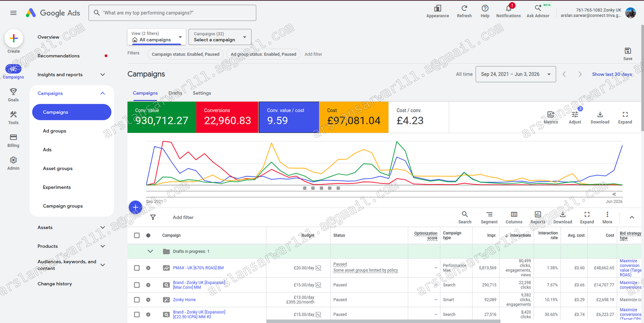The width and height of the screenshot is (644, 323).
Task: Open the Select a campaign dropdown
Action: tap(220, 37)
